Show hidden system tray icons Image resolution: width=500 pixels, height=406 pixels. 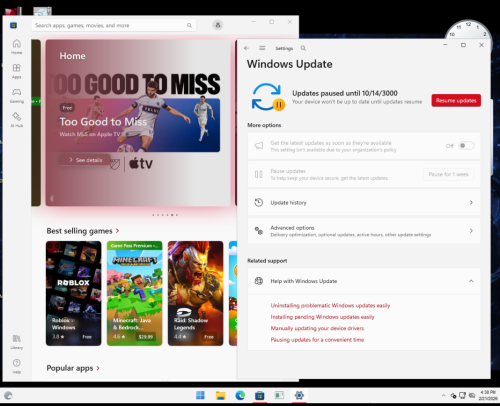click(443, 395)
